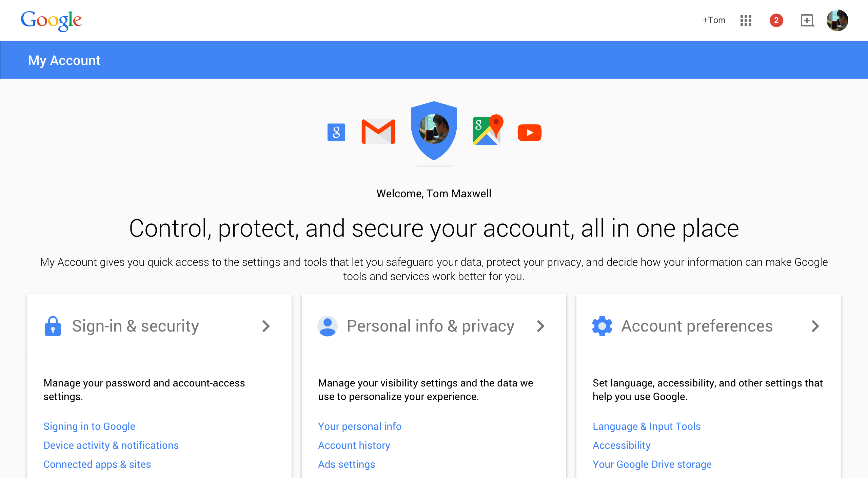Expand the Account preferences chevron
The width and height of the screenshot is (868, 478).
815,326
